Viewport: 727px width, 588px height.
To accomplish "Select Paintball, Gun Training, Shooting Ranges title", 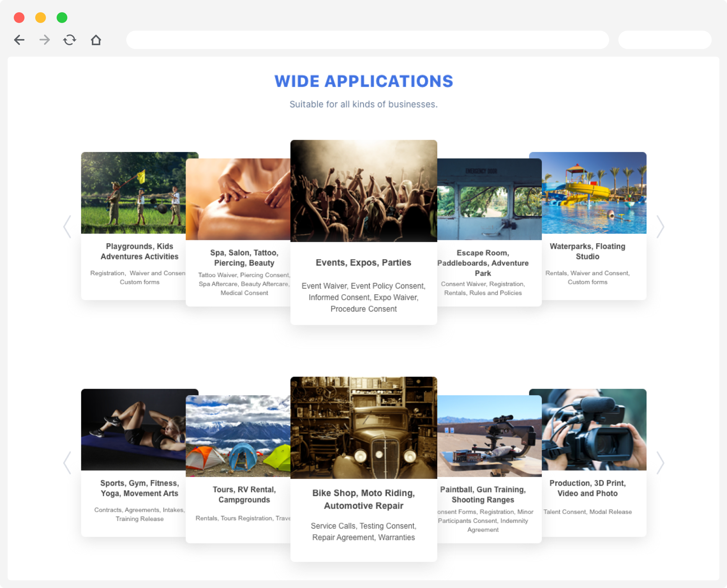I will [x=483, y=495].
